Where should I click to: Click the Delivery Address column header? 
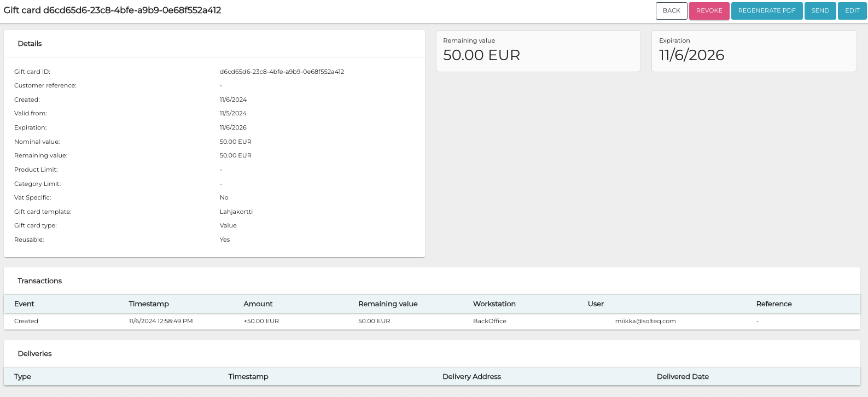coord(471,377)
